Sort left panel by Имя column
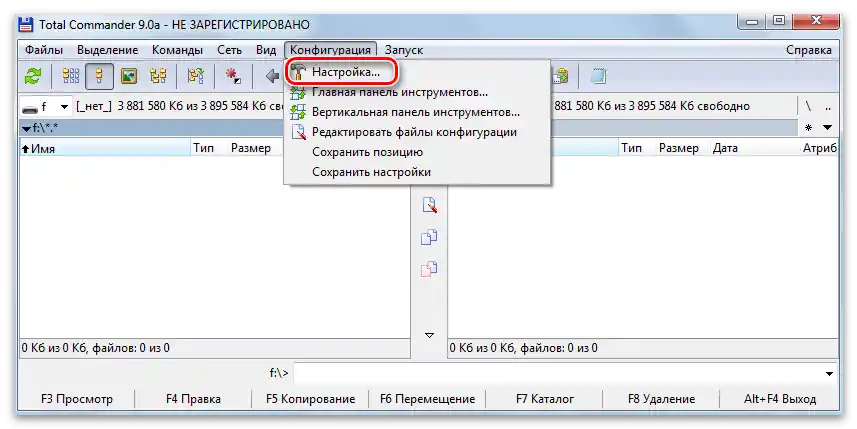The width and height of the screenshot is (857, 429). tap(105, 148)
